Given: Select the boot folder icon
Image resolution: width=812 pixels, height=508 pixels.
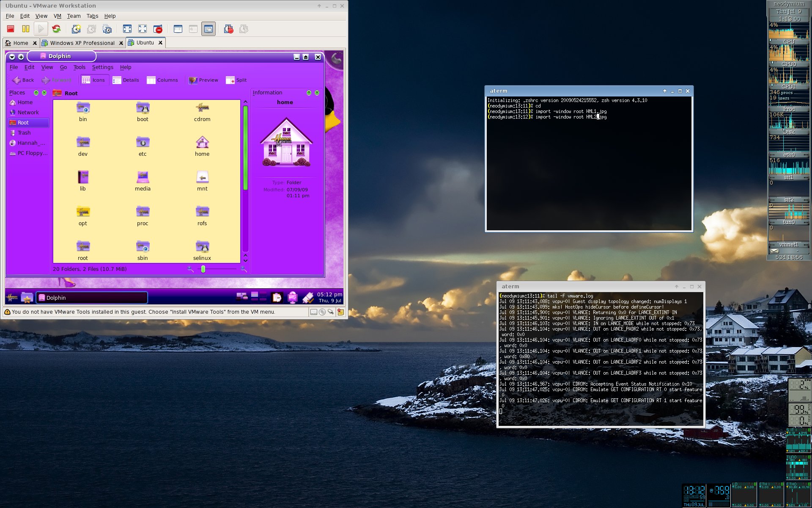Looking at the screenshot, I should [143, 108].
